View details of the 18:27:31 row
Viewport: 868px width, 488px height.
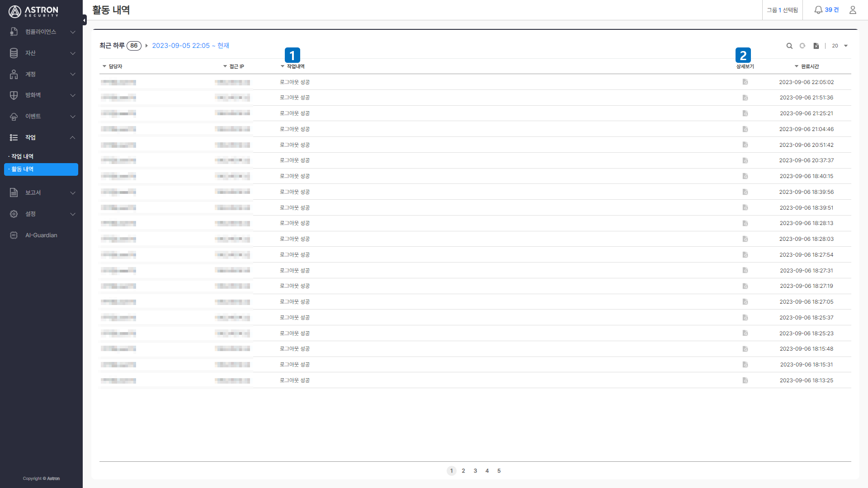745,270
